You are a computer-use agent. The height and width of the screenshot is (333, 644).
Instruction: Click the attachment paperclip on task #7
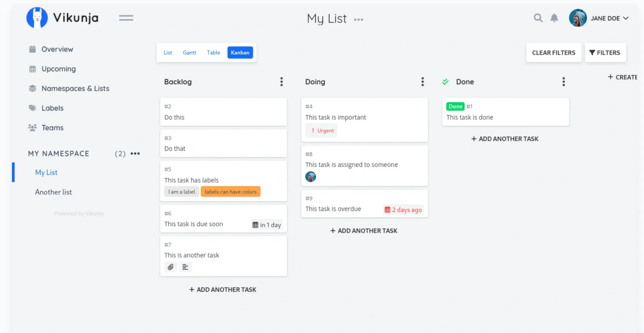pos(170,267)
